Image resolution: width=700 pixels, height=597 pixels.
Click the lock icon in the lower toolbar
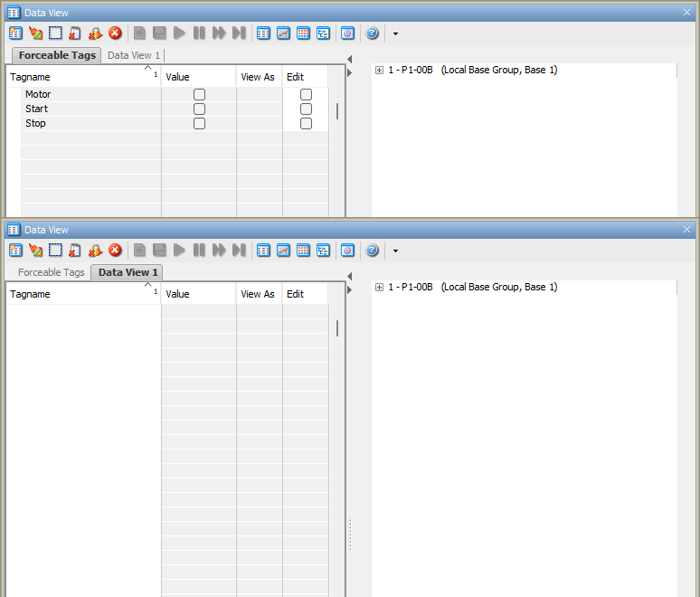(x=95, y=251)
